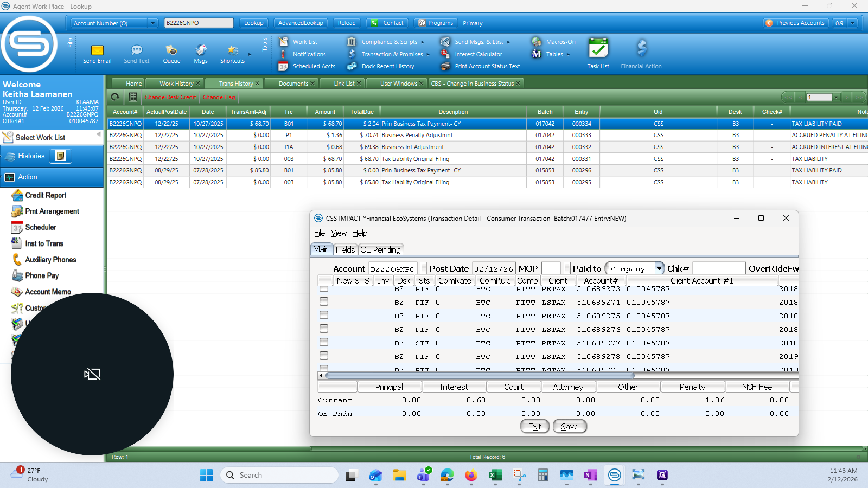Image resolution: width=868 pixels, height=488 pixels.
Task: Expand the Compliance & Scripts submenu
Action: (x=423, y=42)
